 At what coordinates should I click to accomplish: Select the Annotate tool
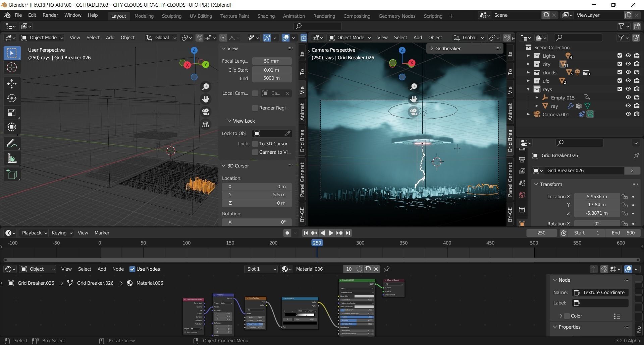click(x=12, y=144)
